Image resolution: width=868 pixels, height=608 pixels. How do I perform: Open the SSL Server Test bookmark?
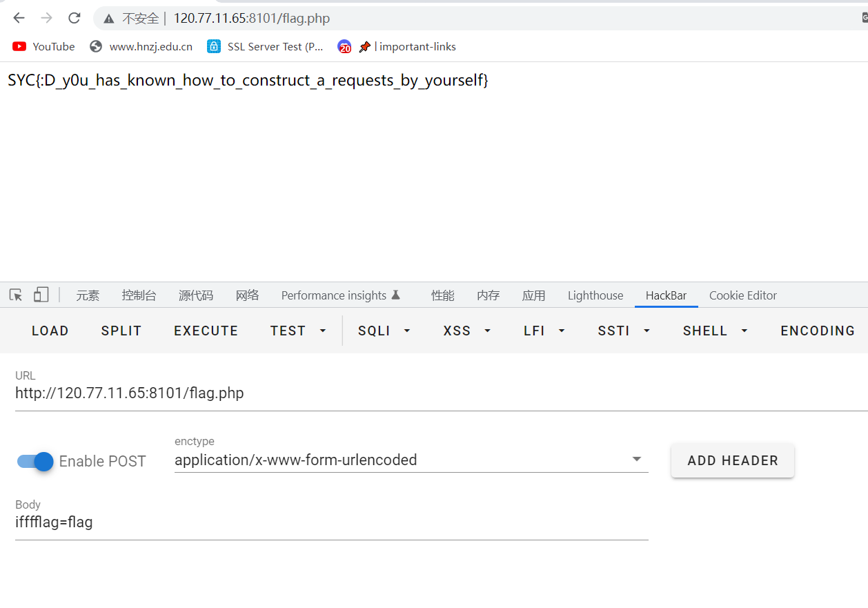click(x=266, y=46)
